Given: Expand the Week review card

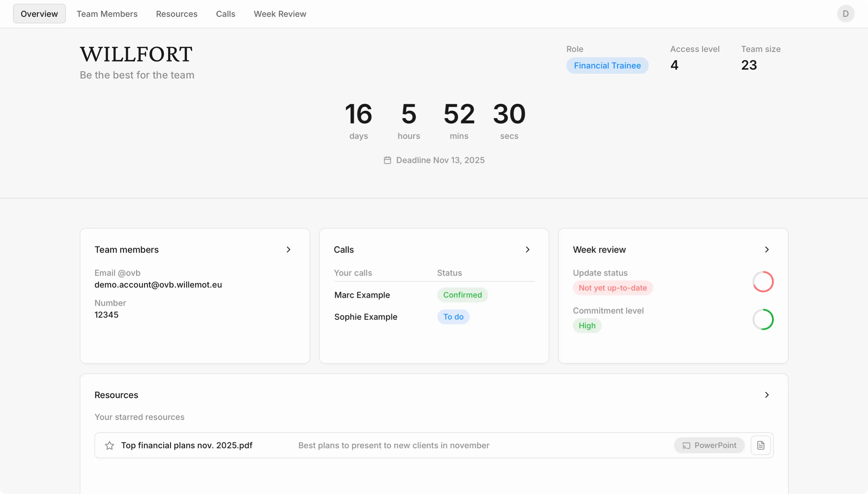Looking at the screenshot, I should click(766, 249).
